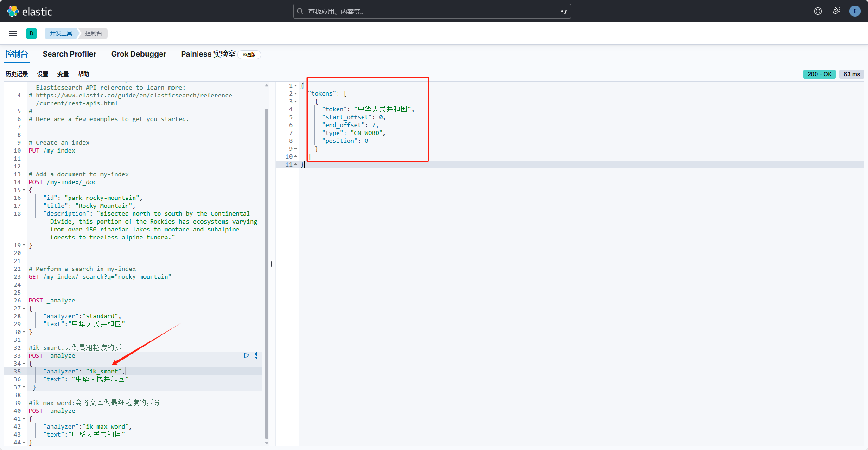Click "analyzer":"ik_max_word" line
The height and width of the screenshot is (450, 868).
[x=88, y=427]
